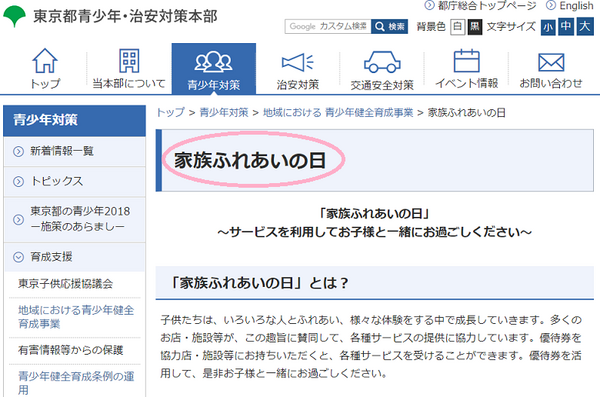Viewport: 600px width, 397px height.
Task: Click 東京都青少年・治安対策本部 site title
Action: tap(125, 16)
